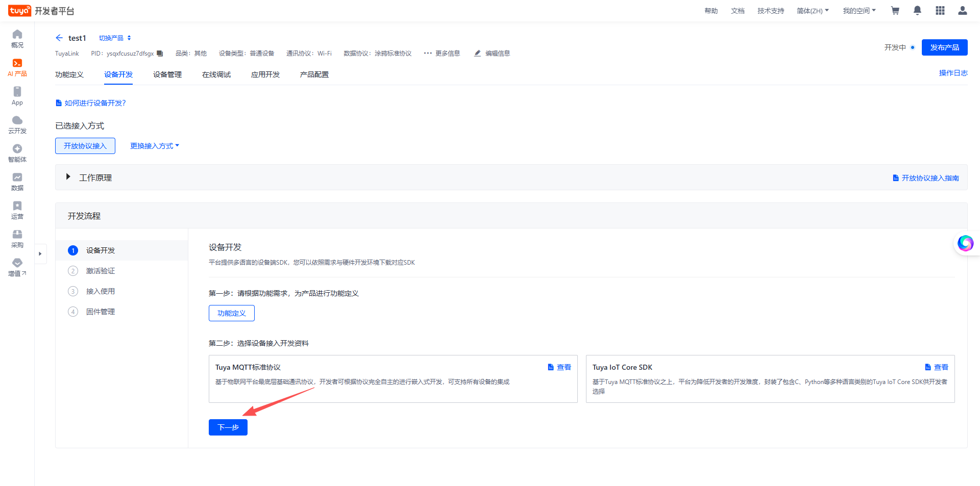980x486 pixels.
Task: Open the 我的空间 dropdown
Action: tap(860, 11)
